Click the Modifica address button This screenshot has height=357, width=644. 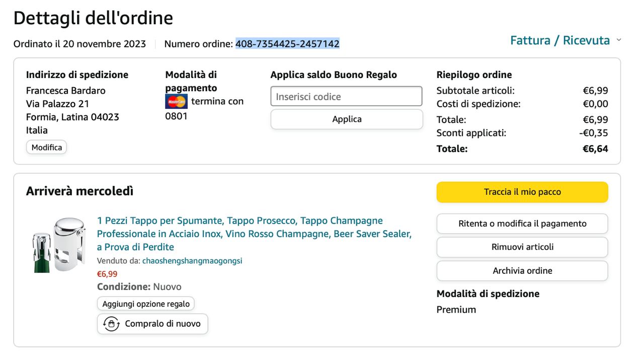coord(46,148)
